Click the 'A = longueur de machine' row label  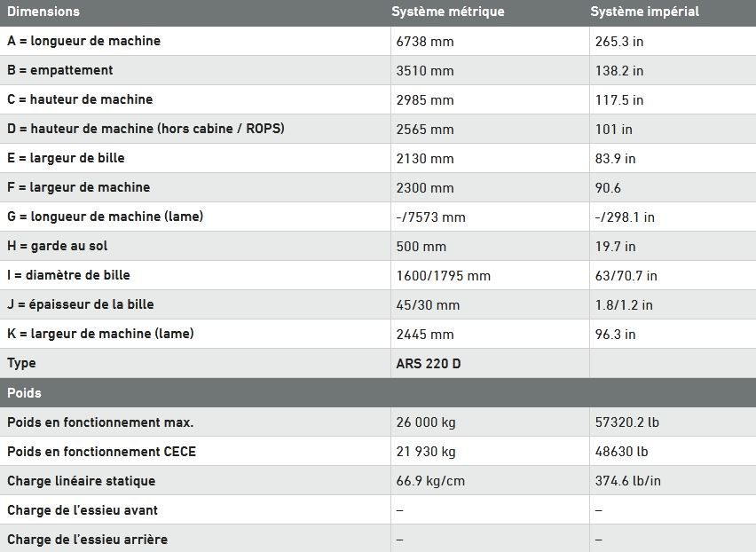[83, 41]
